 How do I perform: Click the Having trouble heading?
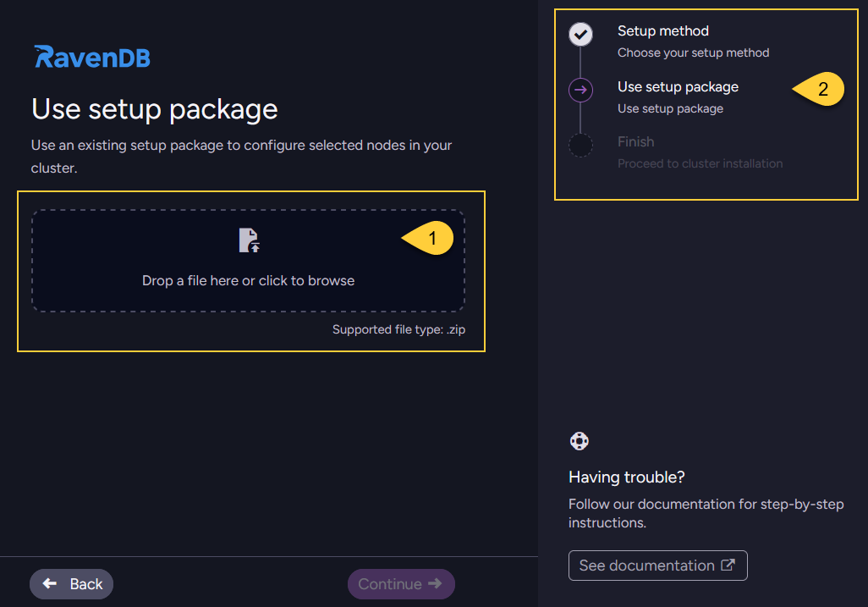tap(626, 477)
